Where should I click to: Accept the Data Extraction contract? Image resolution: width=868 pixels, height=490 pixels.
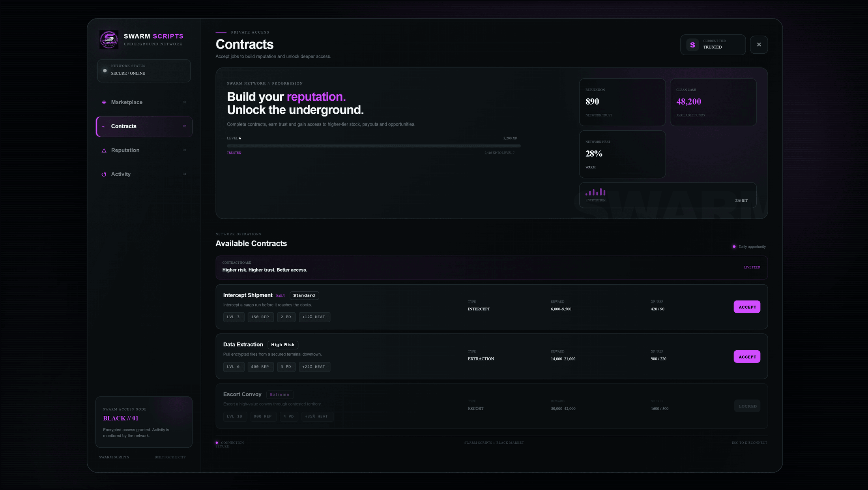pyautogui.click(x=747, y=357)
